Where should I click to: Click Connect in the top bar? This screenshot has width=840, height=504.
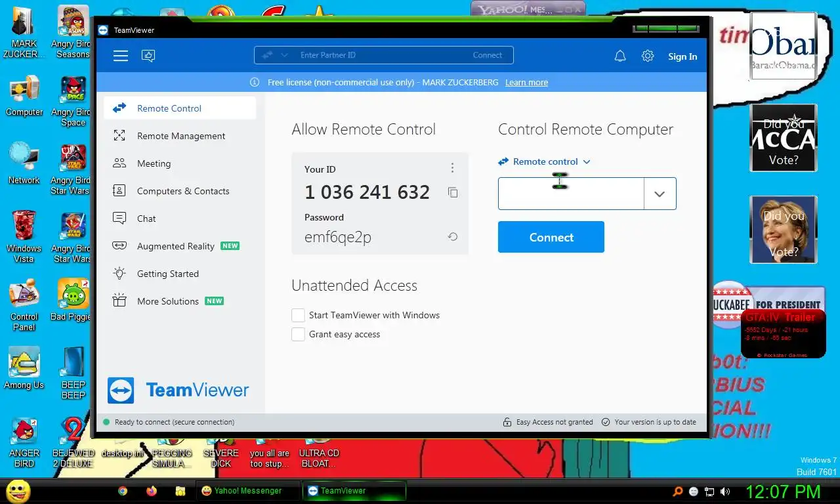[487, 55]
